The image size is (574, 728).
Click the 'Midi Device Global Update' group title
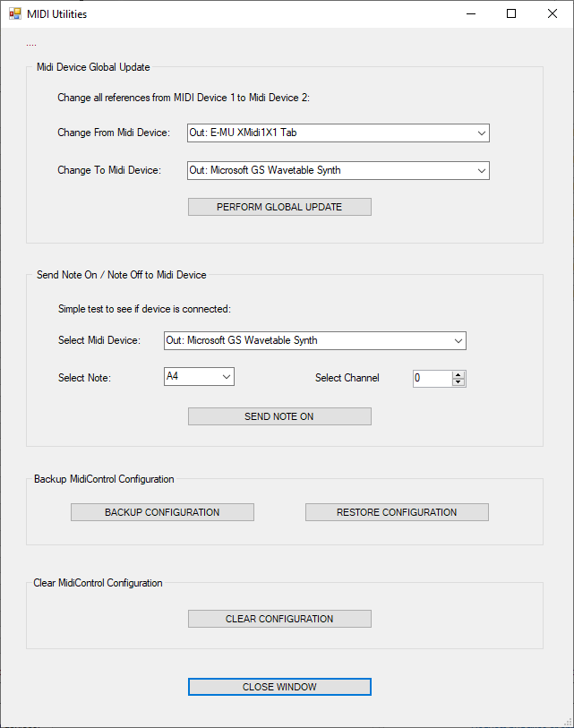pyautogui.click(x=93, y=67)
